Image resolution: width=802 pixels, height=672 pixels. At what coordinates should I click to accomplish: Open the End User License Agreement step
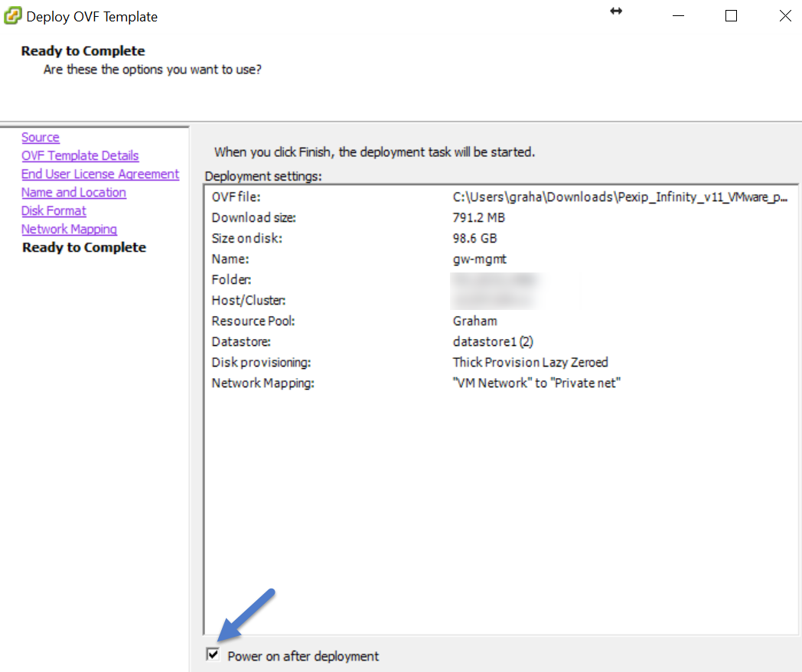point(100,174)
